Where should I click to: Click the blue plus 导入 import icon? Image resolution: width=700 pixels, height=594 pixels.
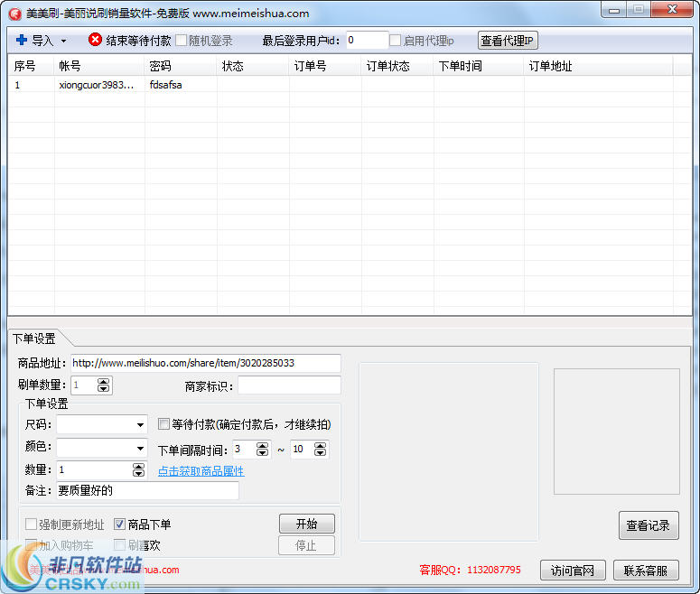(22, 40)
